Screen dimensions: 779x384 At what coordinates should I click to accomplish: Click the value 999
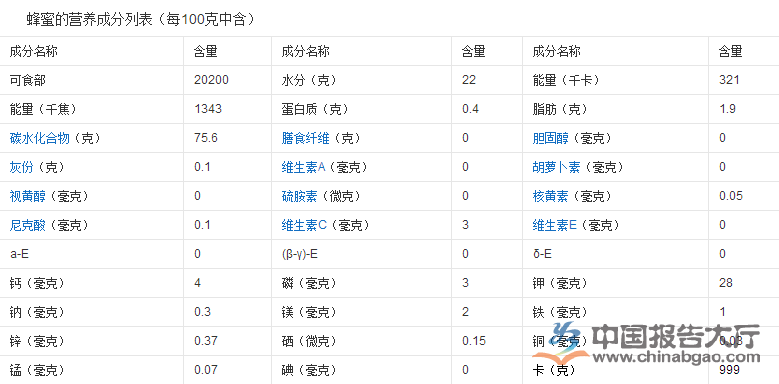pos(729,370)
